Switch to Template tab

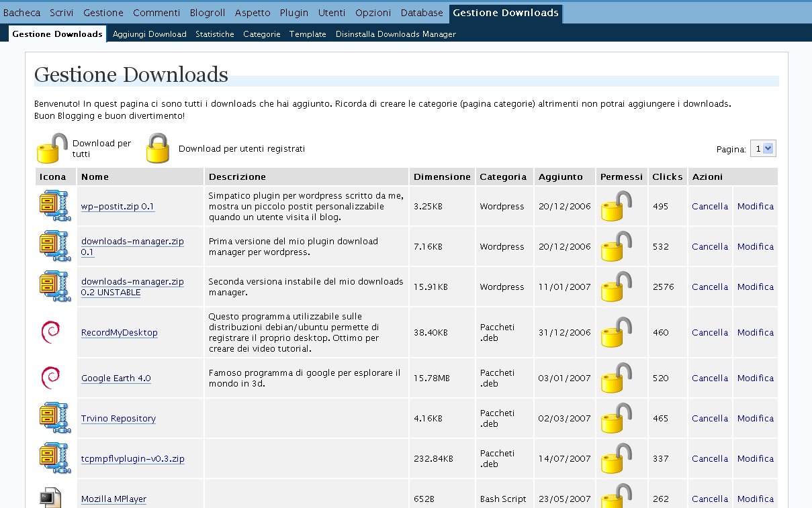tap(308, 34)
